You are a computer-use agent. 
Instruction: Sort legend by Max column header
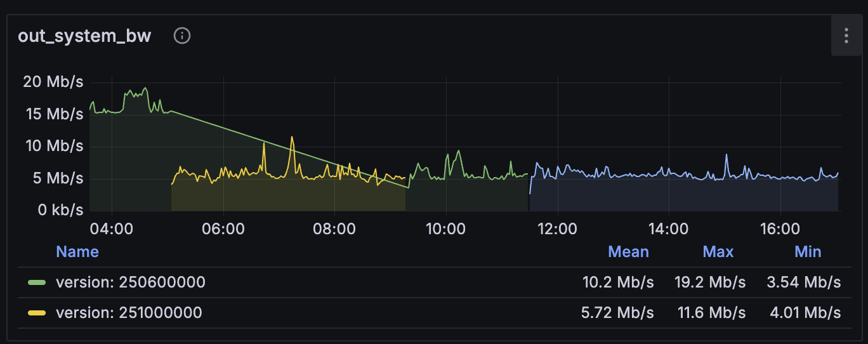pyautogui.click(x=718, y=252)
